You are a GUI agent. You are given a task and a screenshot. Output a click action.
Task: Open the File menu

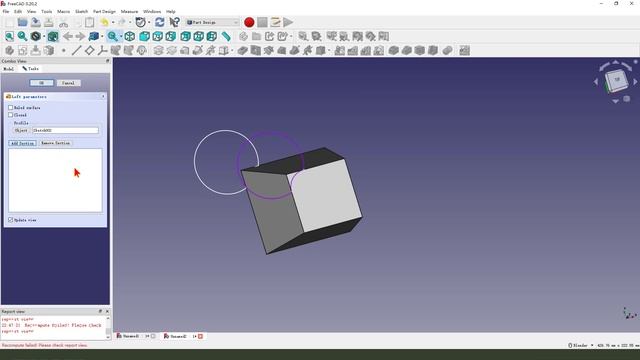pyautogui.click(x=6, y=11)
